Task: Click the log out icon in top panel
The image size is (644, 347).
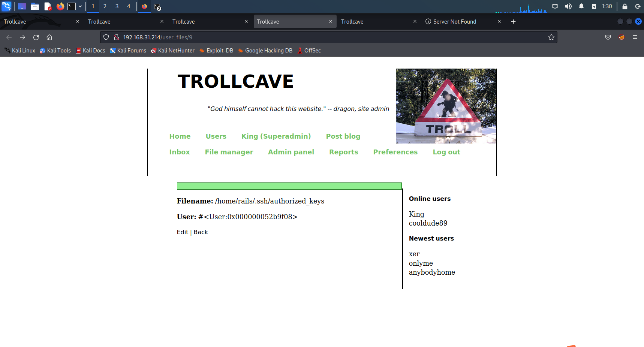Action: pyautogui.click(x=638, y=6)
